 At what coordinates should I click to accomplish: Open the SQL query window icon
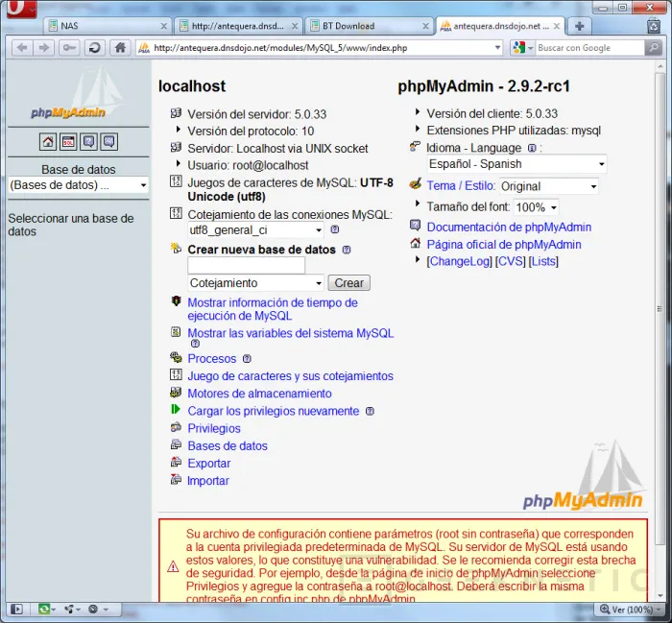coord(68,142)
